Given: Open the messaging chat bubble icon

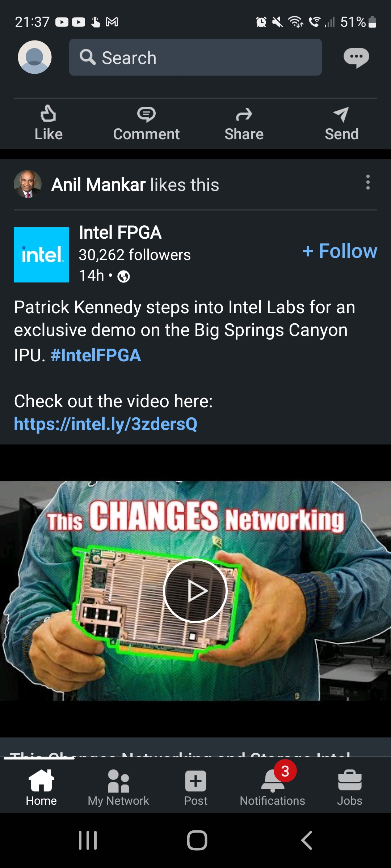Looking at the screenshot, I should tap(356, 58).
